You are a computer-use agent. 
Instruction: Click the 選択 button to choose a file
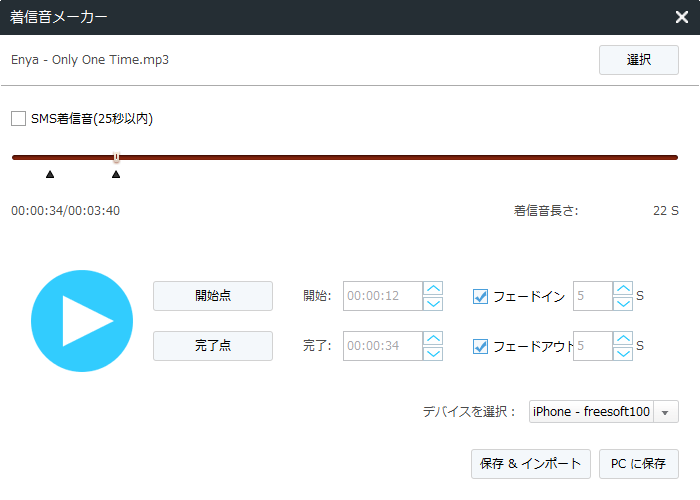[x=638, y=60]
